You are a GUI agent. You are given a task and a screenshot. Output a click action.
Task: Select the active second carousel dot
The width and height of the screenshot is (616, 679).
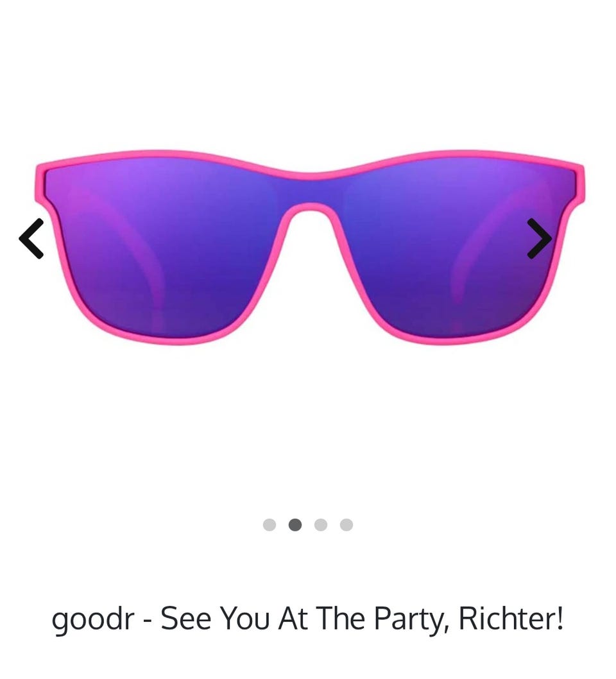295,525
